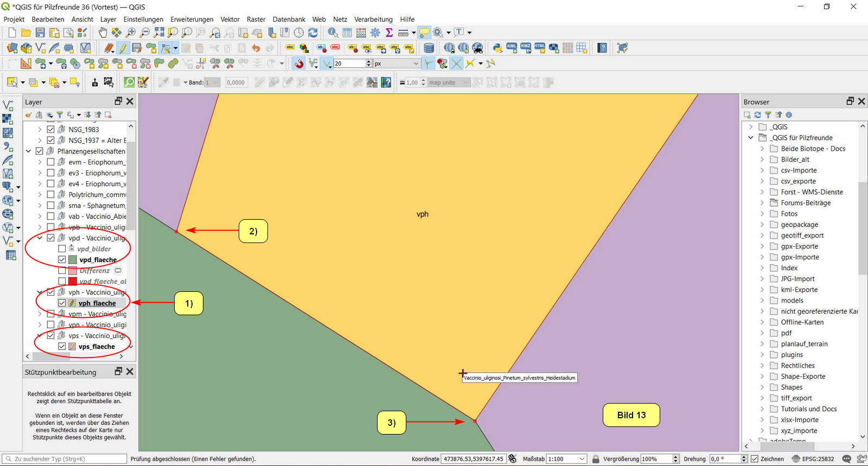Click the Refresh map icon
868x466 pixels.
point(313,33)
